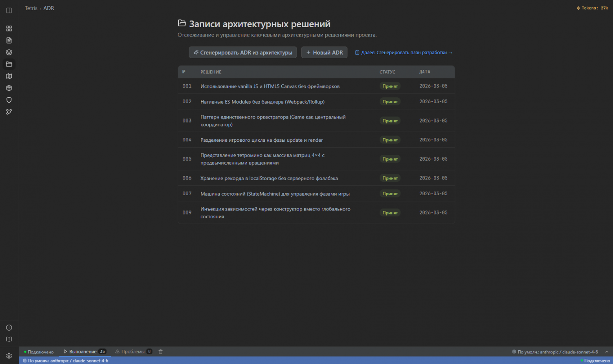The image size is (613, 364).
Task: Click the Принят status badge of ADR 001
Action: pyautogui.click(x=390, y=86)
